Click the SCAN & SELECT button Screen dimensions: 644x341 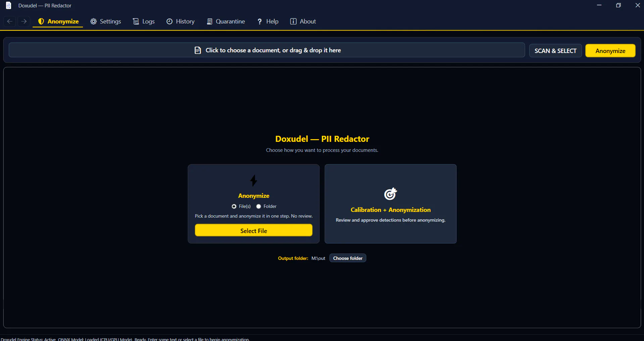pyautogui.click(x=555, y=51)
